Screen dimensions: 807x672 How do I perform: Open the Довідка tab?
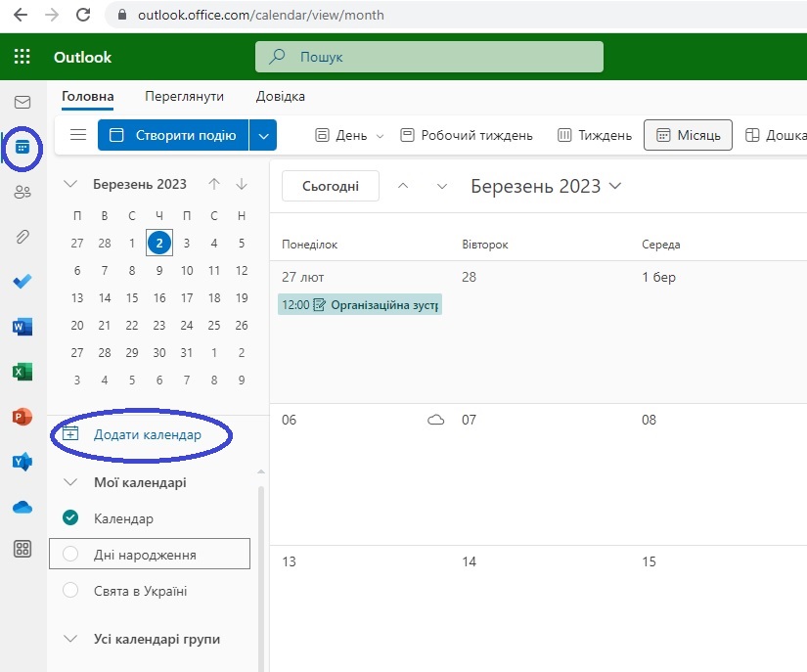(281, 96)
